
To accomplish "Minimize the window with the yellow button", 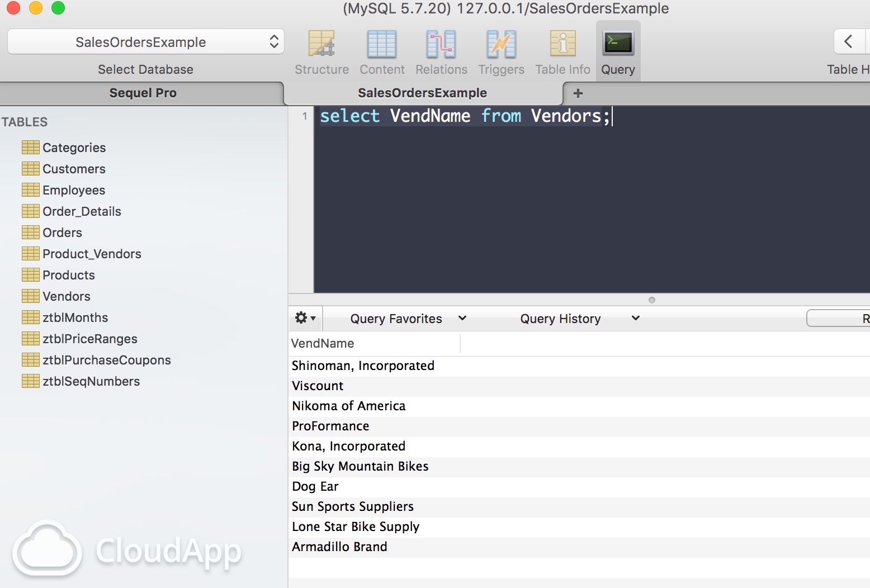I will pyautogui.click(x=35, y=8).
